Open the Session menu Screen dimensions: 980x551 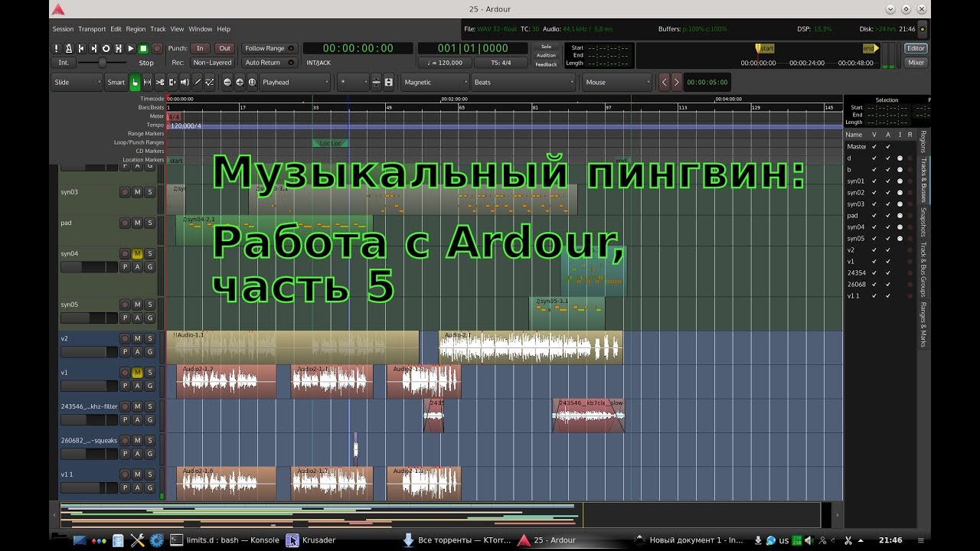click(x=63, y=29)
